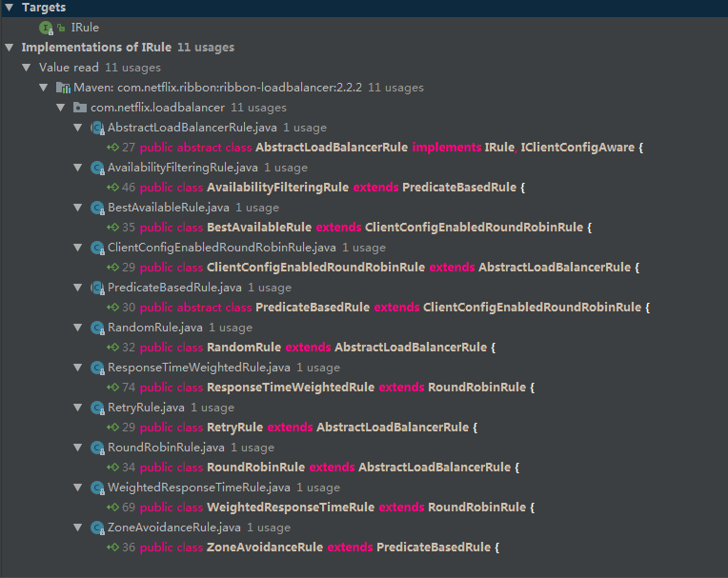Click the Value read label
The width and height of the screenshot is (728, 578).
tap(69, 68)
